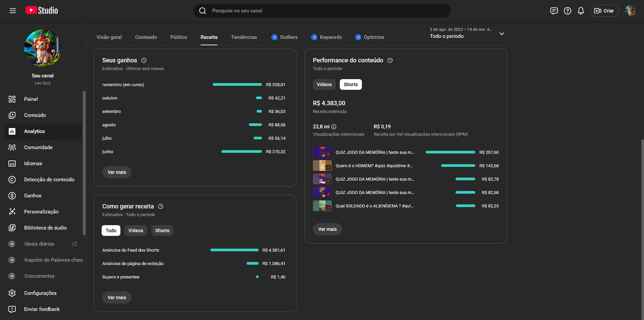Click the notifications bell icon
644x320 pixels.
pos(580,11)
